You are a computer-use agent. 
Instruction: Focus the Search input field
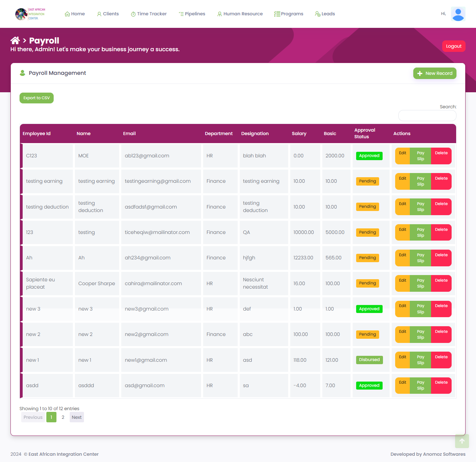coord(427,116)
